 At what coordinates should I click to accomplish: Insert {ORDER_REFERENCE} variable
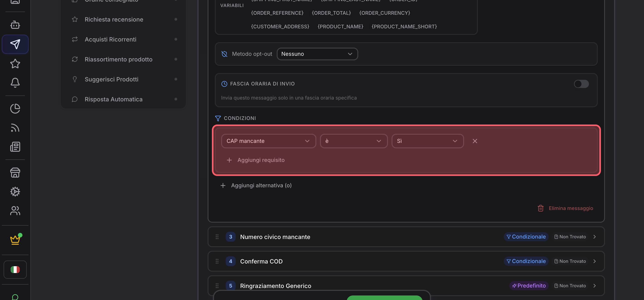point(277,13)
